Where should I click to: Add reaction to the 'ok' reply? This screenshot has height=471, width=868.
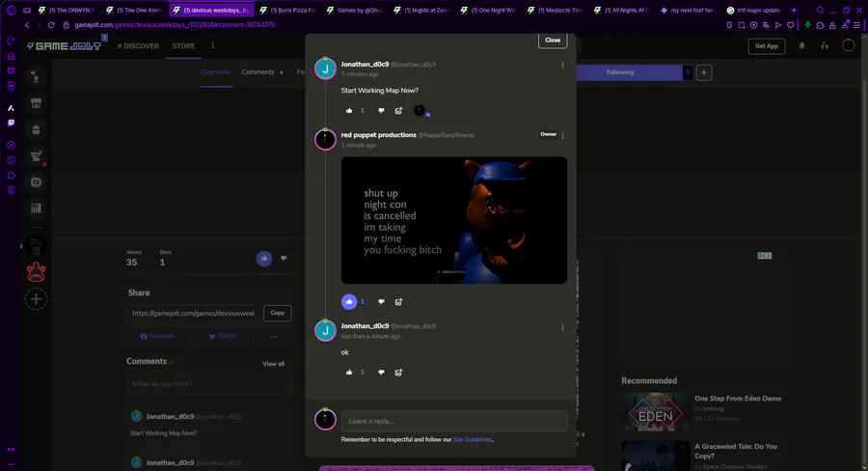398,373
